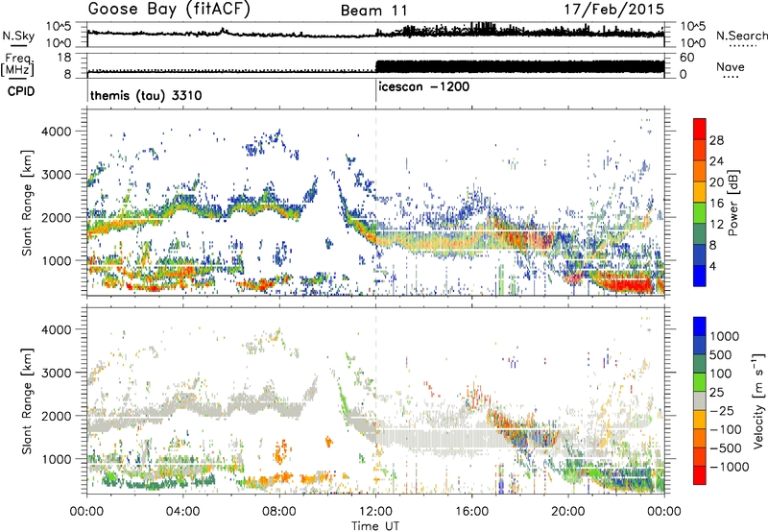This screenshot has width=768, height=532.
Task: Click the '04:00' time axis label
Action: [183, 512]
